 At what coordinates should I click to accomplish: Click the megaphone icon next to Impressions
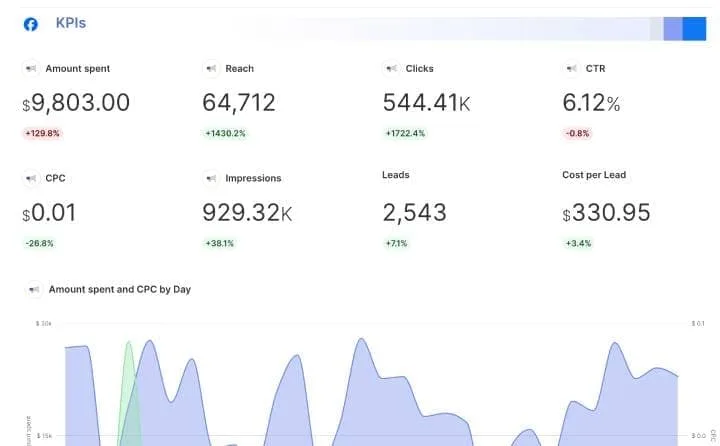(x=211, y=178)
